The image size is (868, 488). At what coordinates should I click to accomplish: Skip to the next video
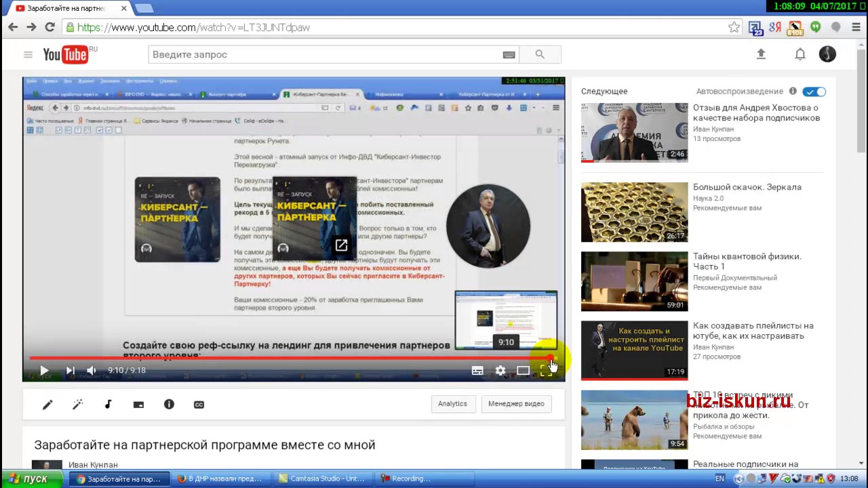pos(70,370)
